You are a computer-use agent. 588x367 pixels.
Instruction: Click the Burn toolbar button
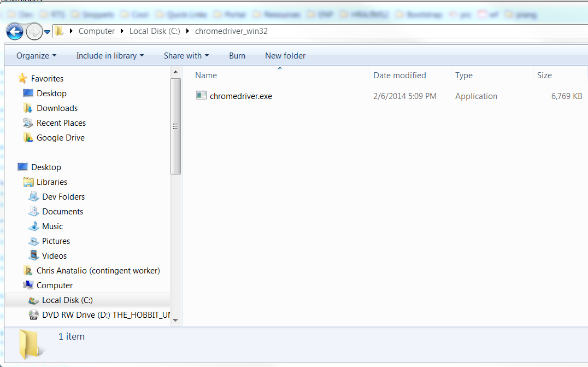pyautogui.click(x=237, y=56)
